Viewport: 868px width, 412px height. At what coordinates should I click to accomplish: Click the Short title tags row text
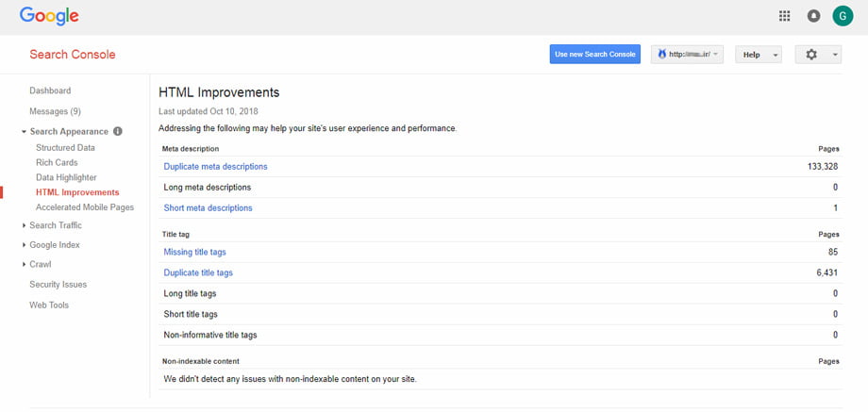[x=191, y=314]
